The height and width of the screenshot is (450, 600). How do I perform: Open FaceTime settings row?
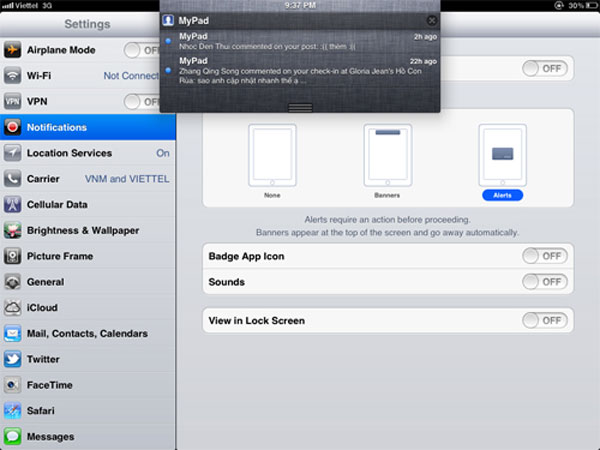click(88, 385)
